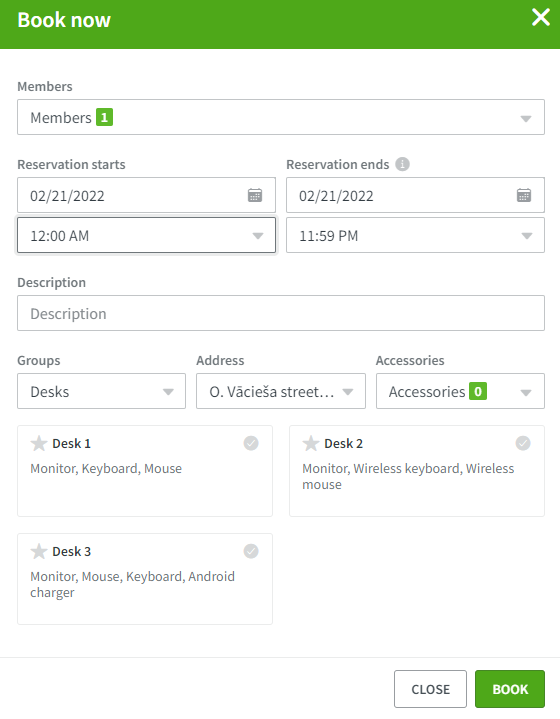Screen dimensions: 560x719
Task: Expand the Members dropdown
Action: pos(281,117)
